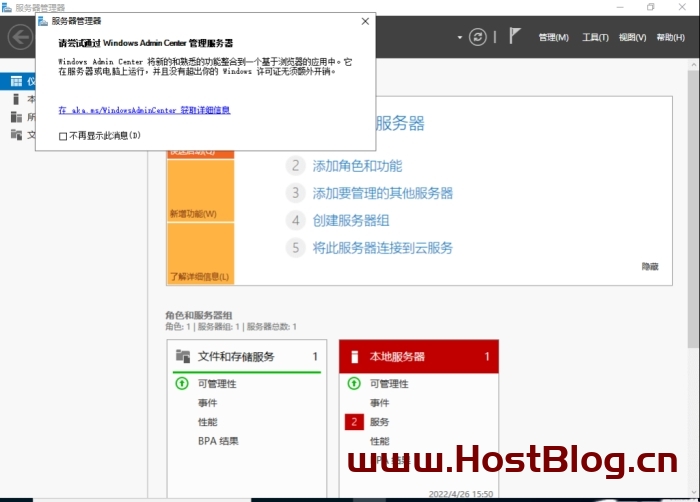Open the 视图(V) menu
The image size is (700, 502).
point(632,38)
